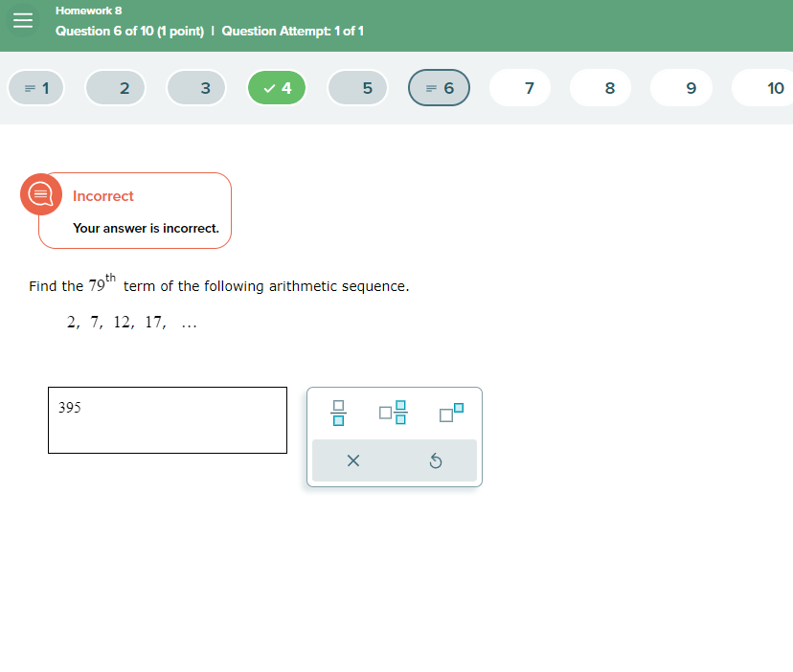
Task: Insert a mixed number template
Action: pyautogui.click(x=393, y=413)
